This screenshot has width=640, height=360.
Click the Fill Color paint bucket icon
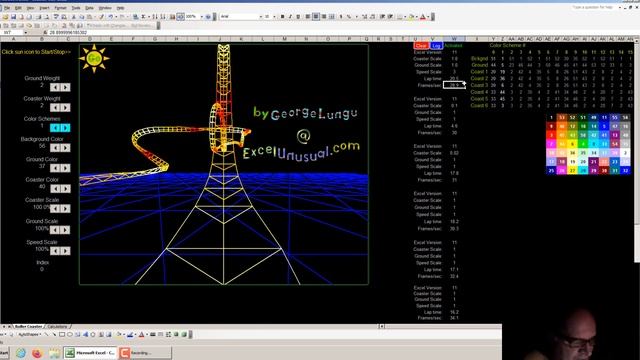tap(411, 17)
